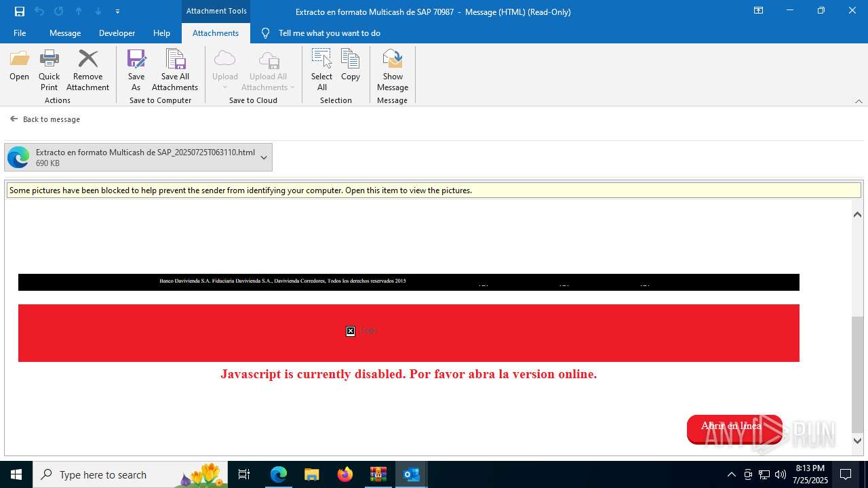The width and height of the screenshot is (868, 488).
Task: Open the notification center
Action: (846, 474)
